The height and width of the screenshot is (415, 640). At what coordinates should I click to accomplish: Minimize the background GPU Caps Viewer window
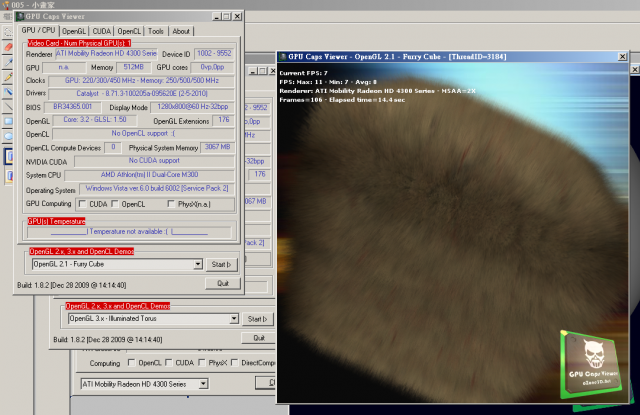click(253, 71)
